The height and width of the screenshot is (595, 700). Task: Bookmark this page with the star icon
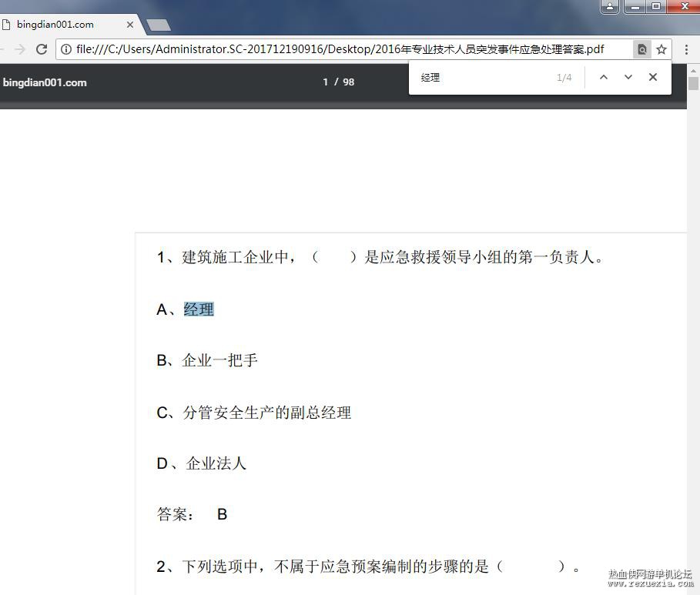[x=661, y=49]
